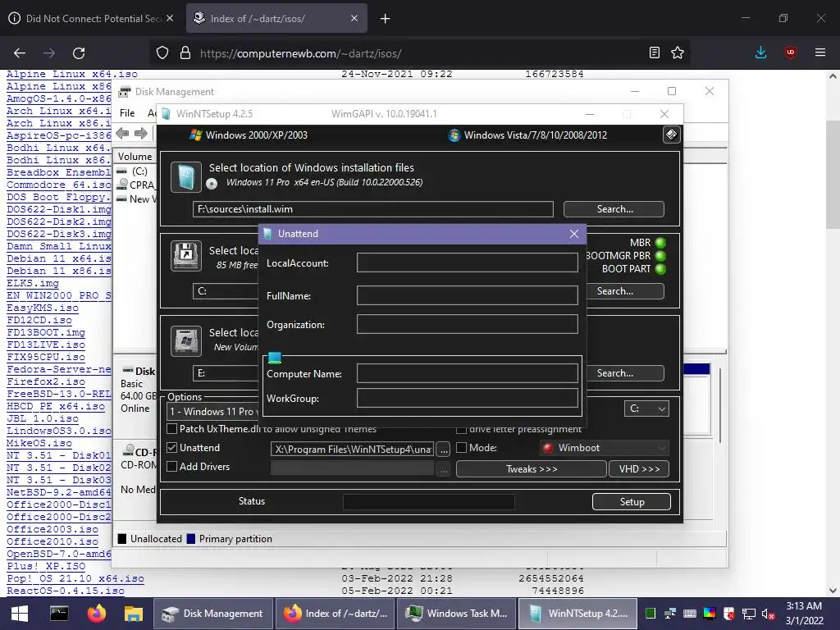Switch to Did Not Connect browser tab
840x630 pixels.
(91, 19)
